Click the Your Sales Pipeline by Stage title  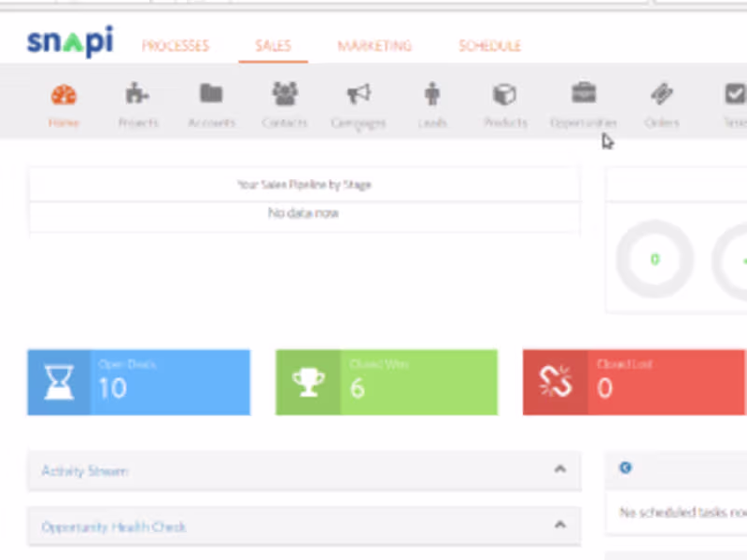(x=304, y=185)
